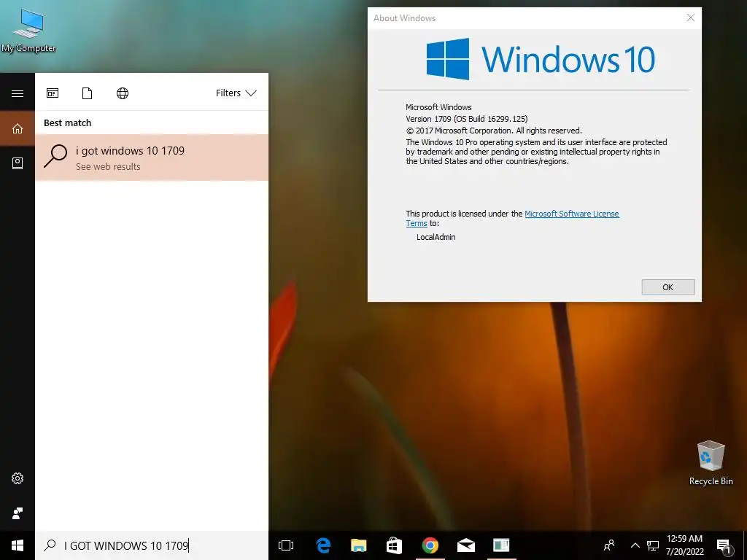
Task: Click OK in About Windows dialog
Action: (668, 287)
